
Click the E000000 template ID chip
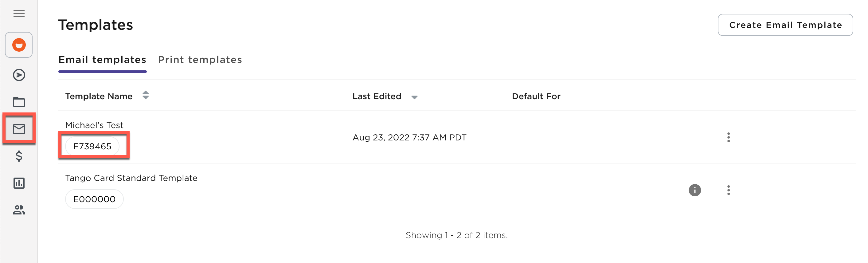click(x=94, y=199)
